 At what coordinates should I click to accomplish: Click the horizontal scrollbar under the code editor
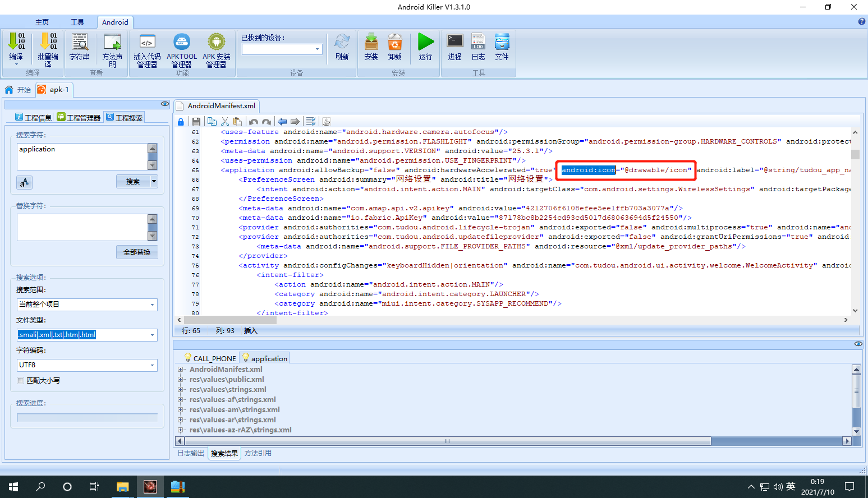[512, 320]
